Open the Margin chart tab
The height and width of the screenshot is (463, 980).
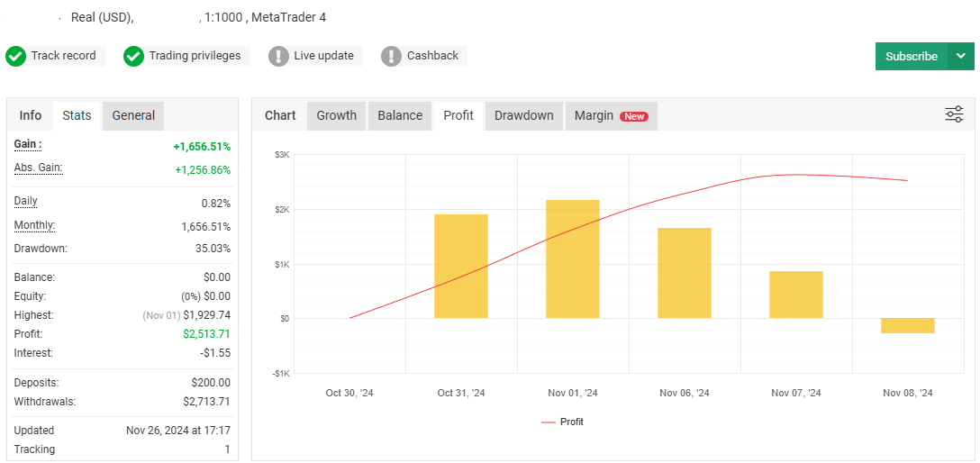[594, 115]
